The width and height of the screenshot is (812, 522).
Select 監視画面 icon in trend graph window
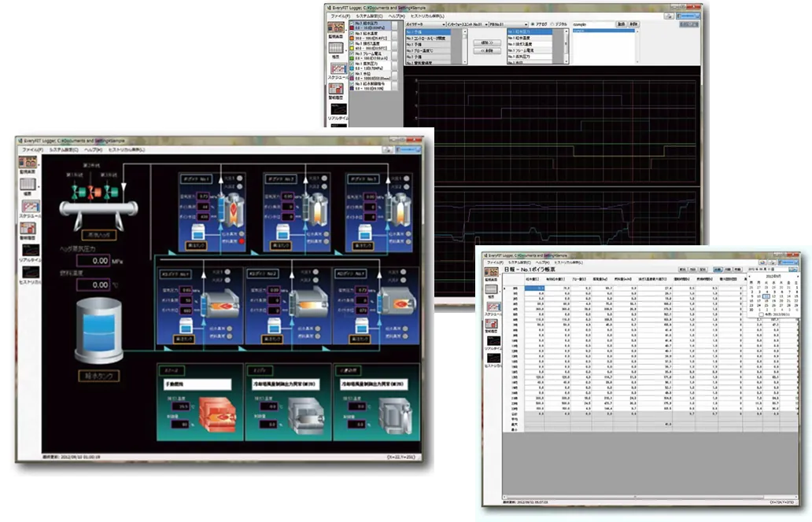[x=335, y=28]
